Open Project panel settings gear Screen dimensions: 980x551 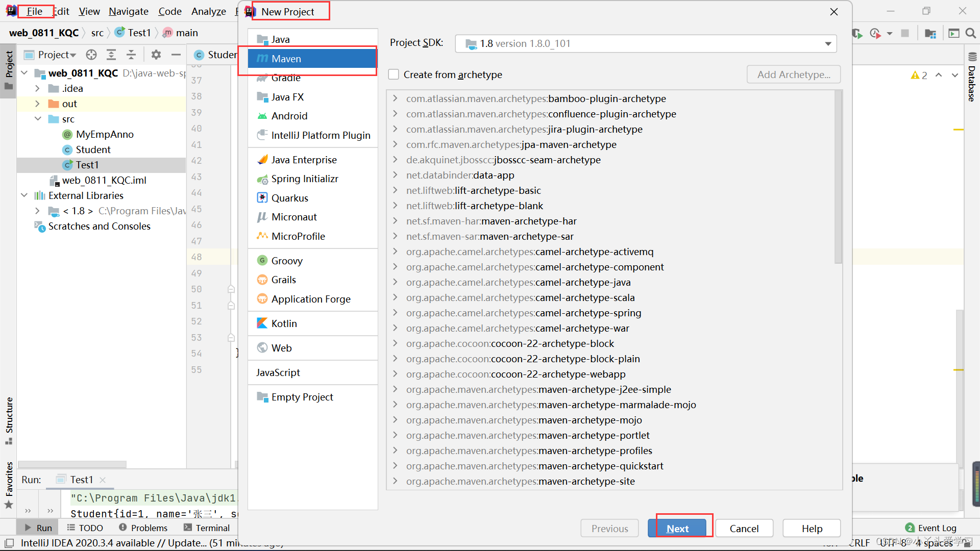[x=156, y=55]
